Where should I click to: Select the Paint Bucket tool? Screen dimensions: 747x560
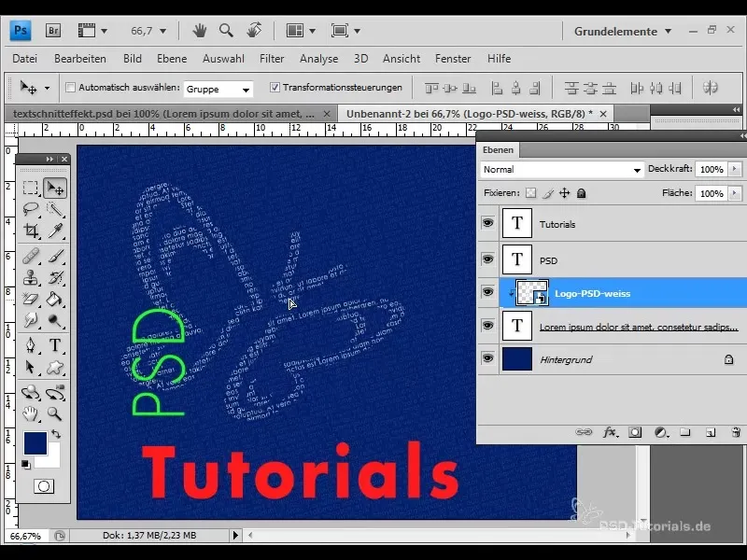coord(55,299)
